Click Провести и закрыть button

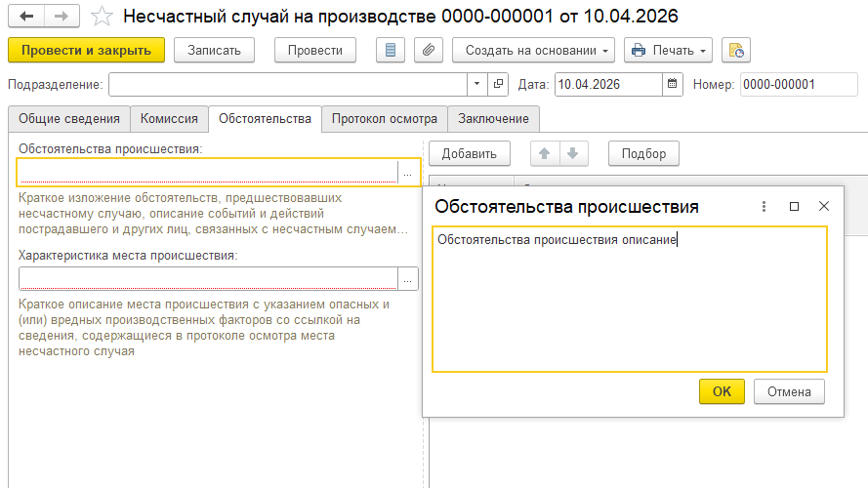86,51
